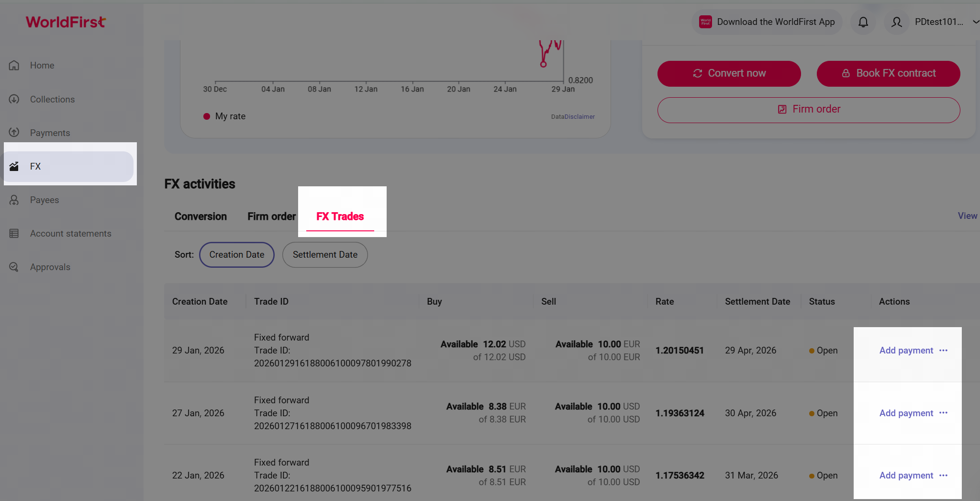Screen dimensions: 980x501
Task: Add payment to 27 Jan trade
Action: click(x=906, y=413)
